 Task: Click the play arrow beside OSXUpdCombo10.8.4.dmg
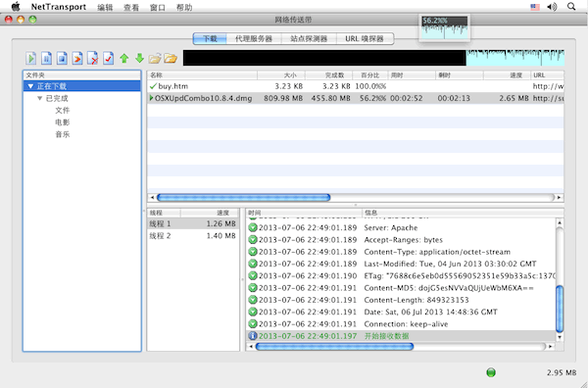152,98
